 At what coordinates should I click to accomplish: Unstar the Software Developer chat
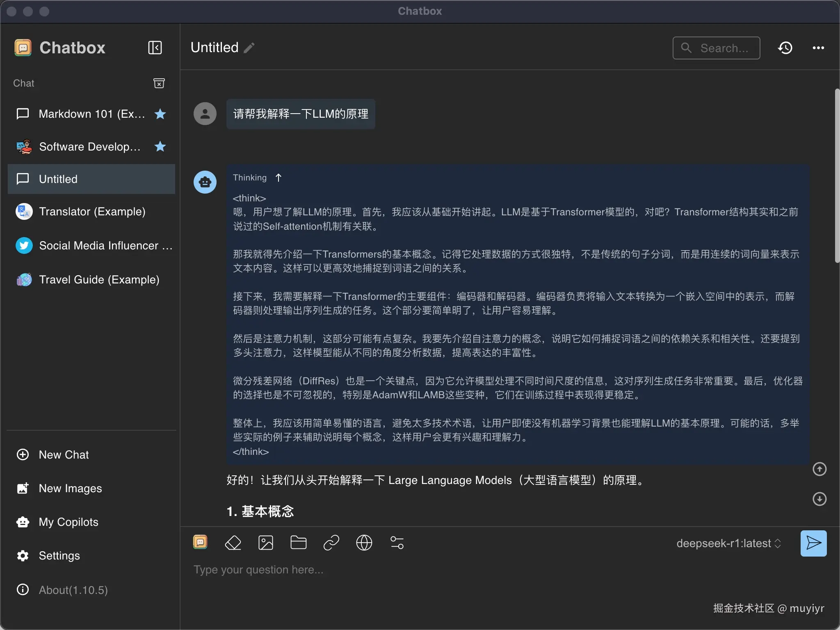pos(160,146)
